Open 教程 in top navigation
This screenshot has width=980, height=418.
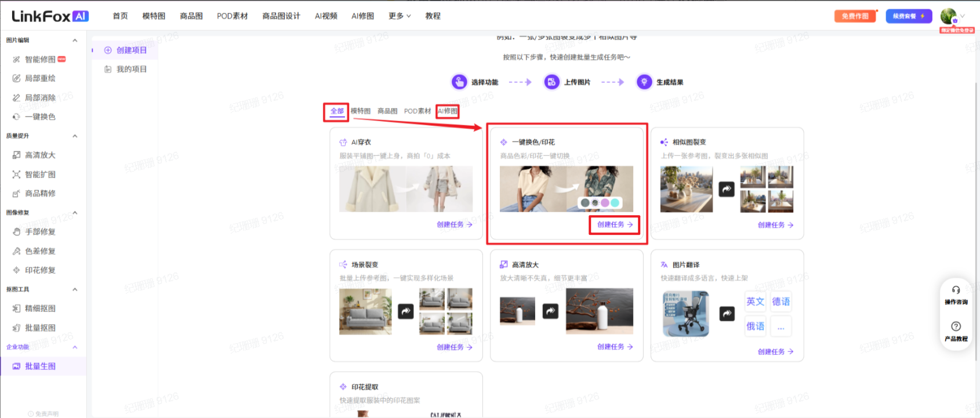tap(433, 16)
